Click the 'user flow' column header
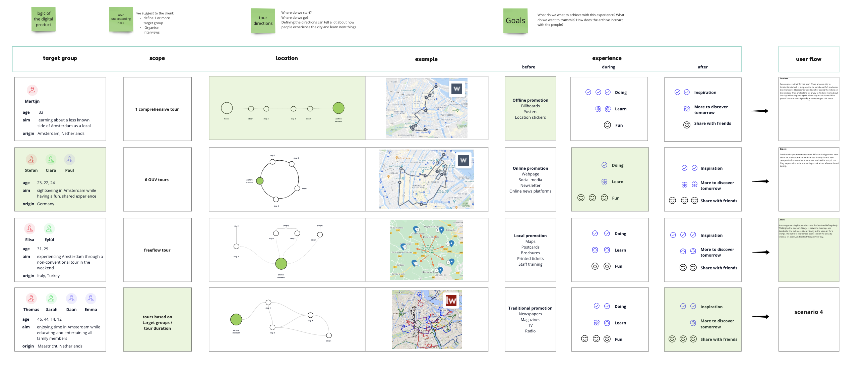 point(808,59)
